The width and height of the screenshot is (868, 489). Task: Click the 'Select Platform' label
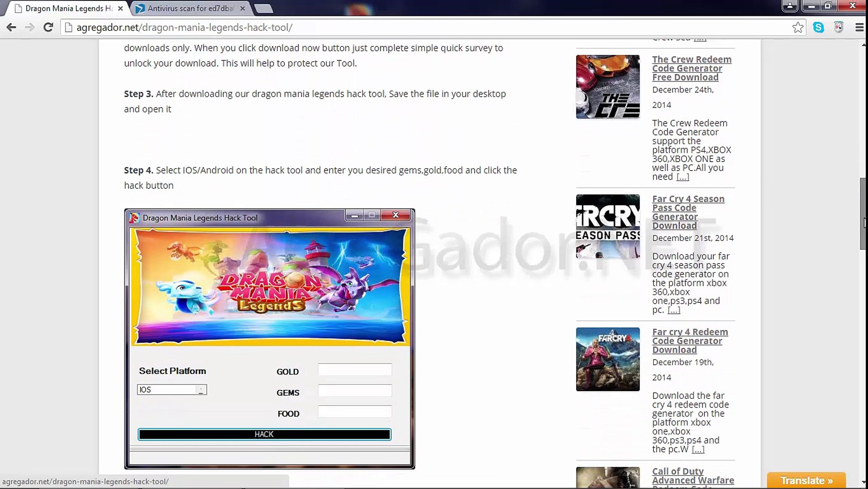coord(172,371)
